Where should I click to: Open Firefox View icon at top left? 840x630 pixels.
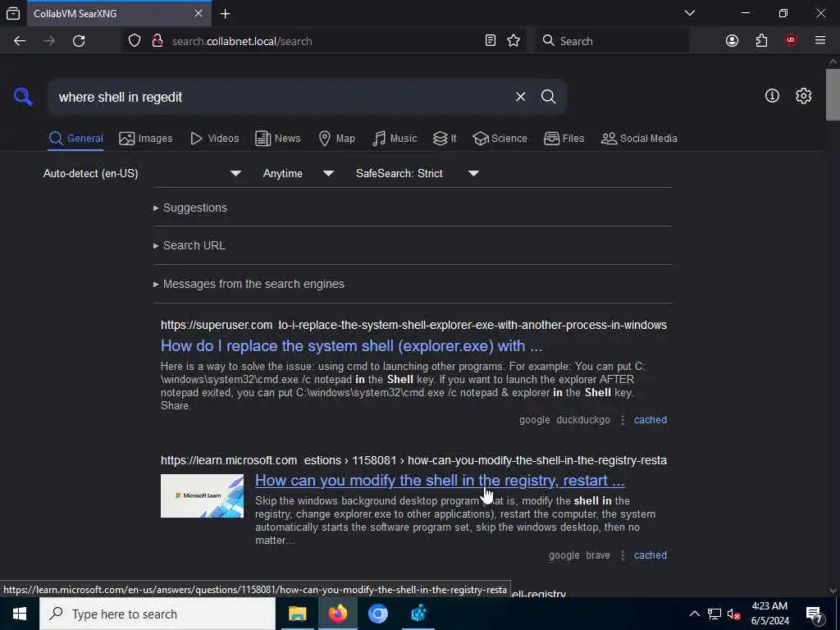coord(13,13)
